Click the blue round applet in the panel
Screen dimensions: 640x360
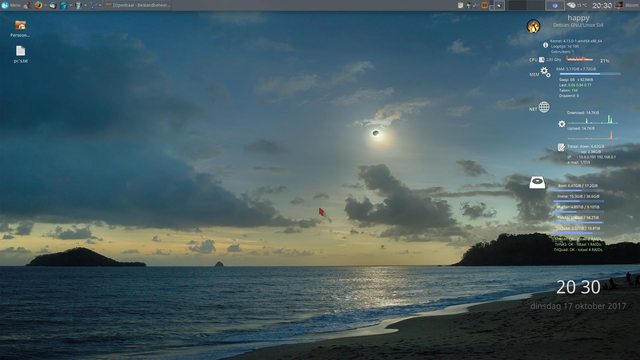[555, 5]
